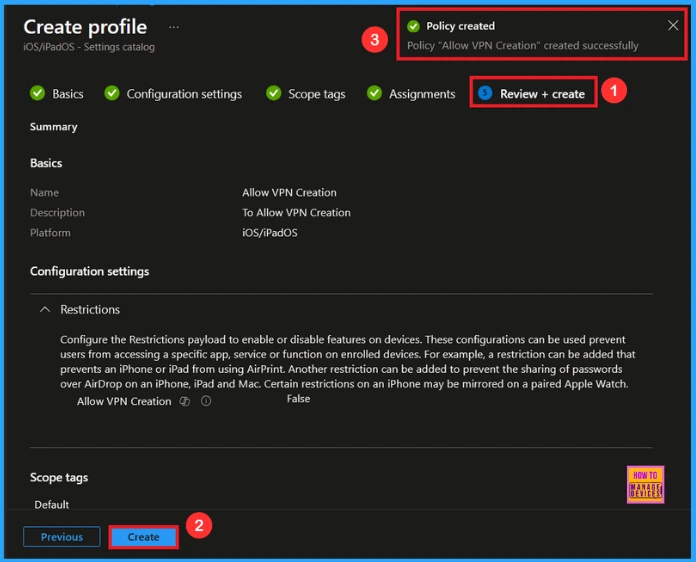
Task: Click the green checkmark icon before Assignments
Action: (374, 94)
